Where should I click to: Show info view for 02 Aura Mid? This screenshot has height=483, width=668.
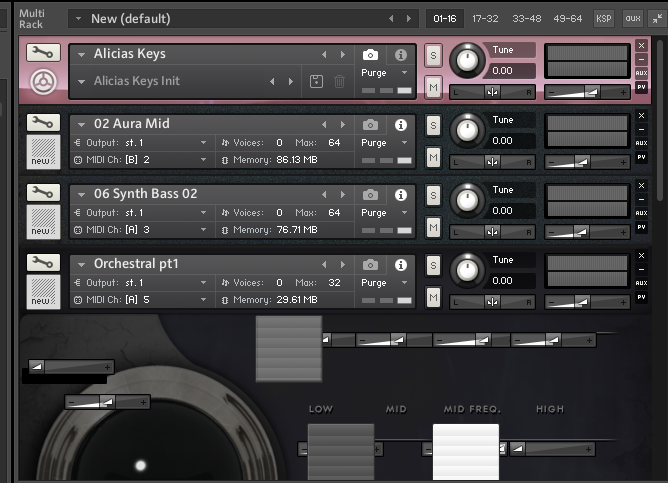[400, 124]
